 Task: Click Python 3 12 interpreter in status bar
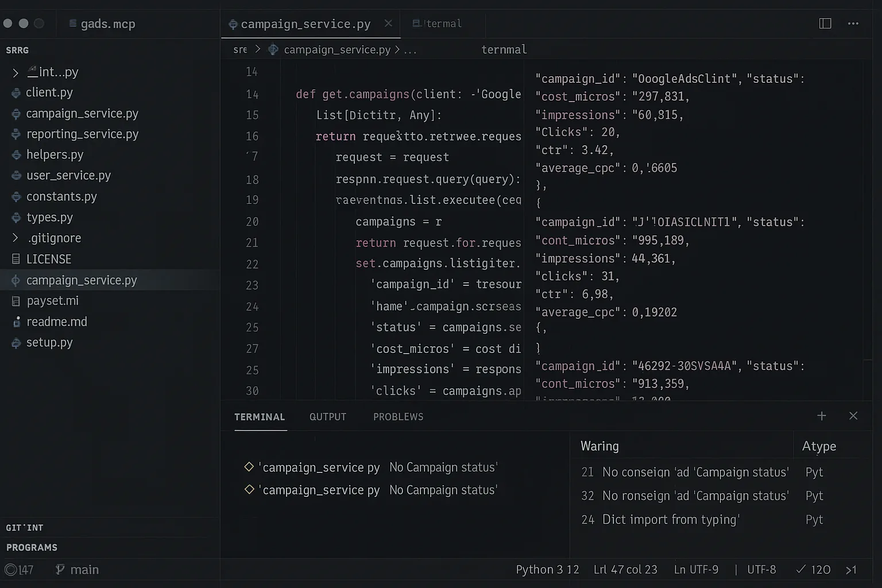point(547,570)
